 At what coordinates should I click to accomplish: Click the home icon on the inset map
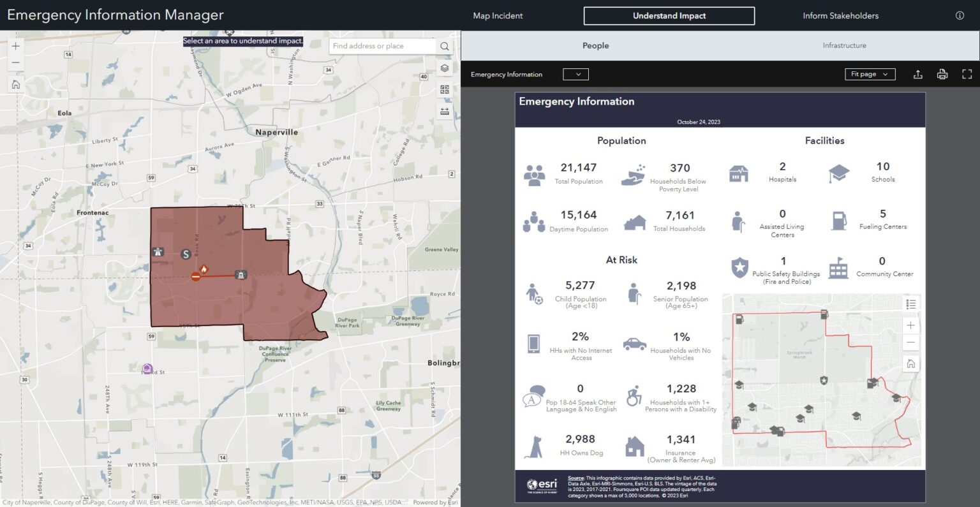pos(910,364)
